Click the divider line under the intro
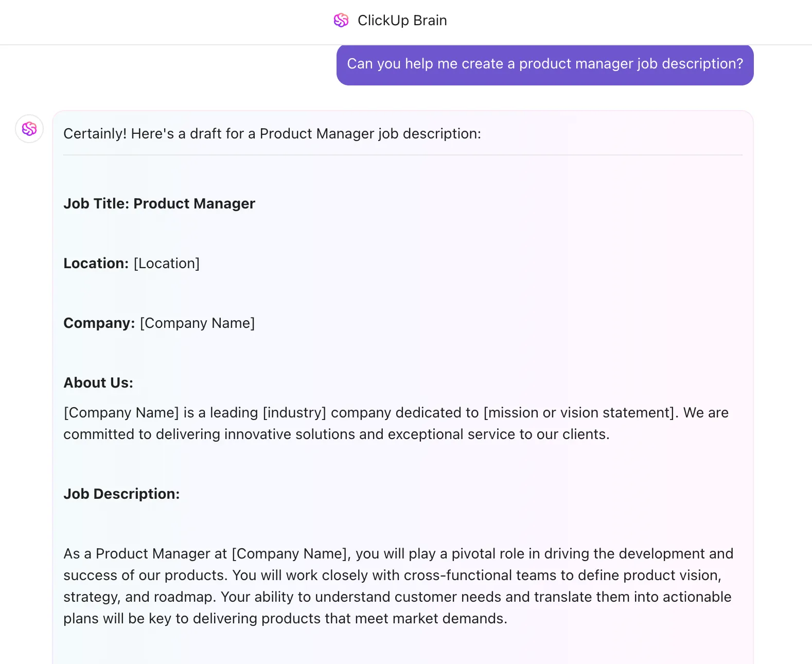812x664 pixels. point(403,155)
